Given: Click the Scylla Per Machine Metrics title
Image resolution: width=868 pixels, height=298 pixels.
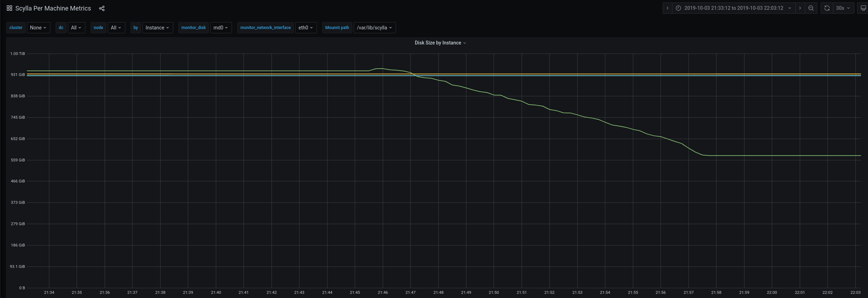Looking at the screenshot, I should [53, 8].
